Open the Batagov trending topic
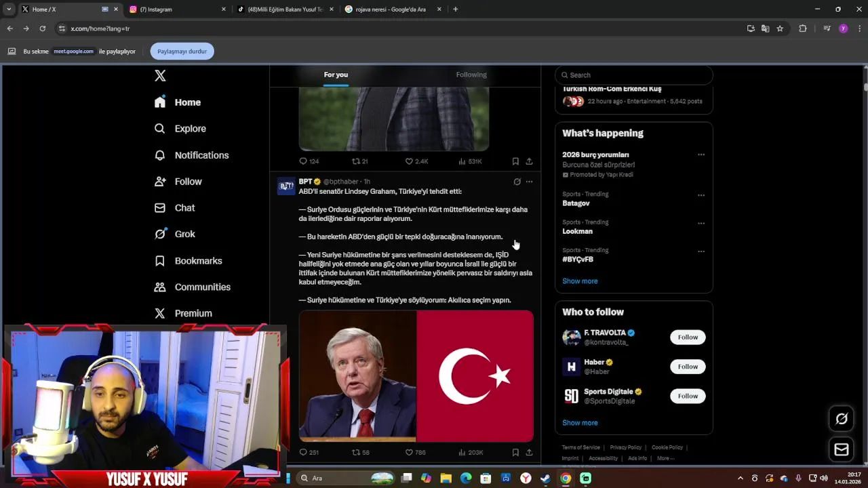 coord(576,203)
